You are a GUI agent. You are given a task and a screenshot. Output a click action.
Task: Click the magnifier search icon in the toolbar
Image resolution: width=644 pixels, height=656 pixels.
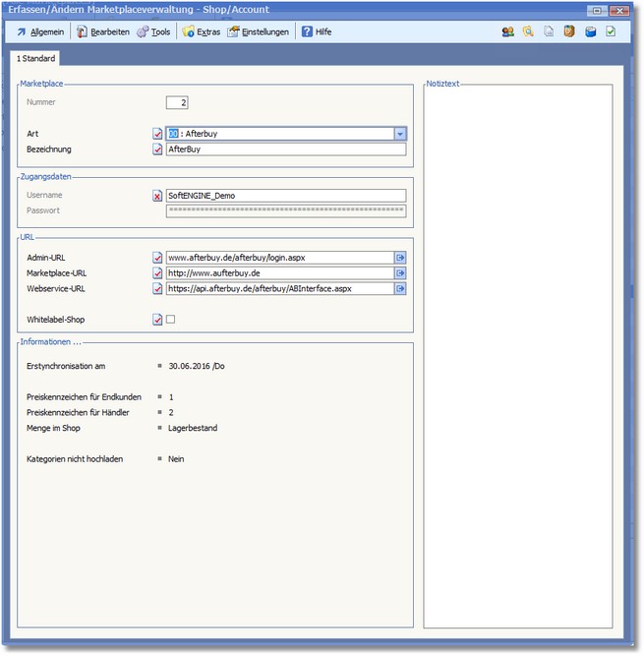(528, 31)
